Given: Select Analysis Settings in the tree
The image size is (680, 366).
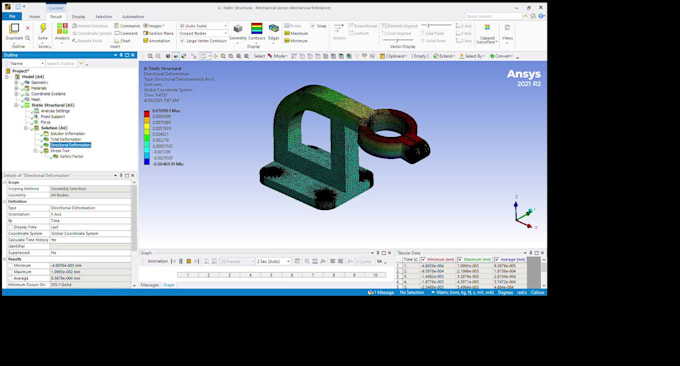Looking at the screenshot, I should [55, 111].
